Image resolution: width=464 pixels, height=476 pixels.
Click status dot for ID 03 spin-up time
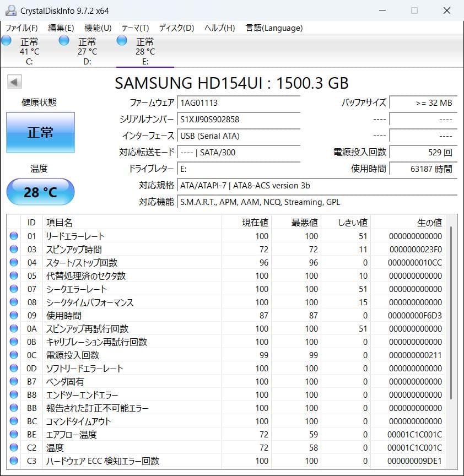pos(14,249)
